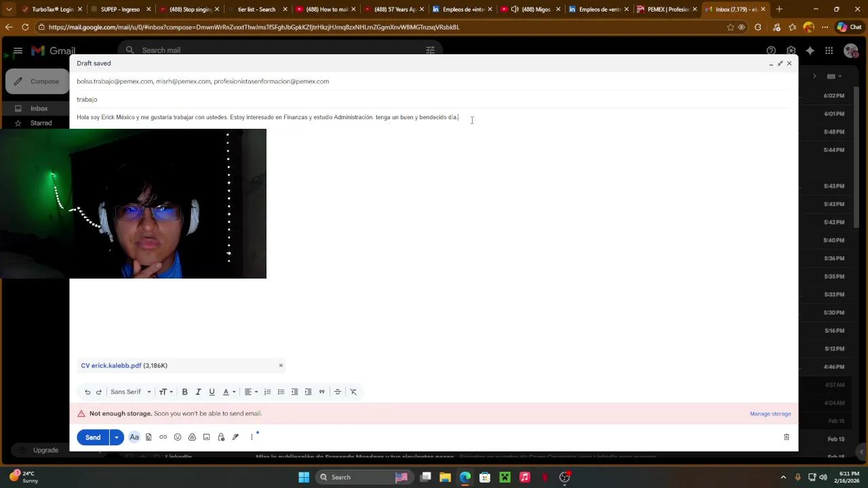This screenshot has height=488, width=868.
Task: Click the subject field 'trabajo'
Action: point(434,100)
